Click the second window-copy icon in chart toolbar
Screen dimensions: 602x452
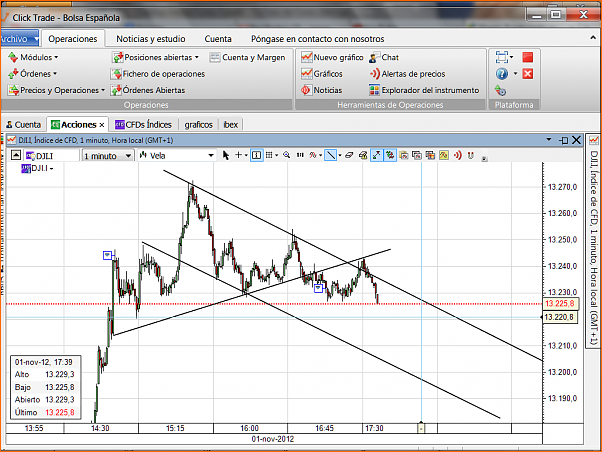(x=417, y=155)
